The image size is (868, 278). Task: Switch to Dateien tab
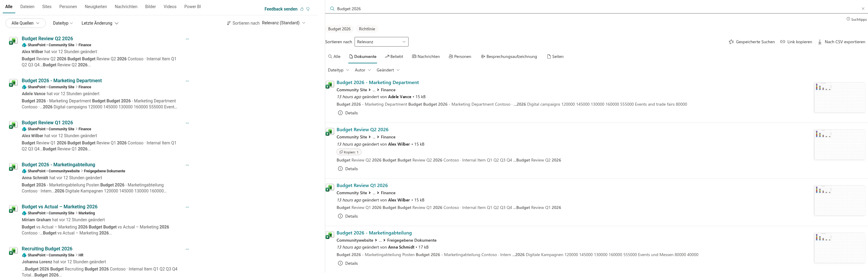(x=27, y=7)
